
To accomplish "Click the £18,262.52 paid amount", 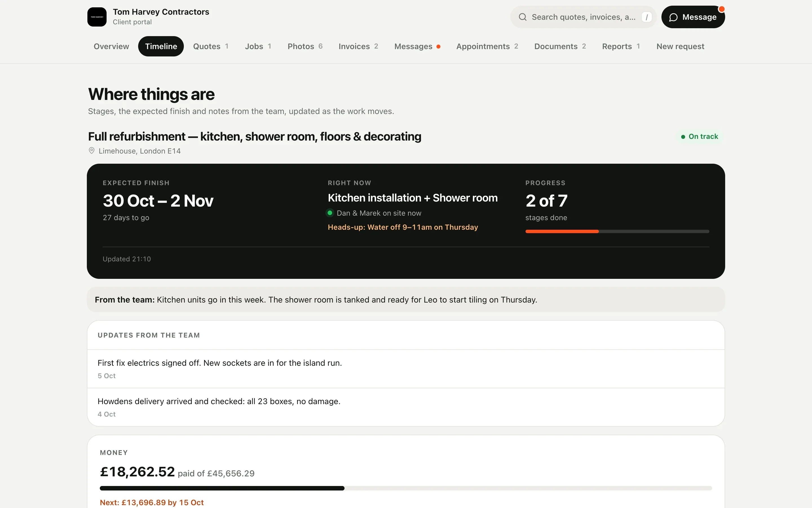I will [x=137, y=472].
